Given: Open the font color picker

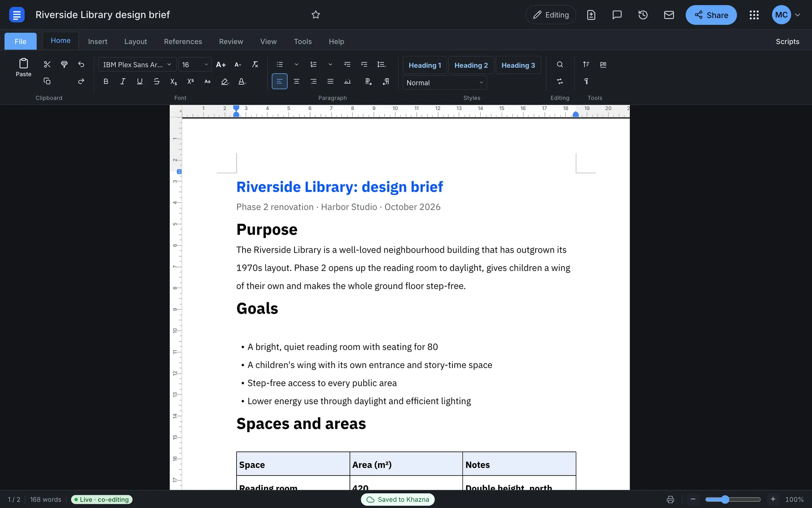Looking at the screenshot, I should pos(242,81).
